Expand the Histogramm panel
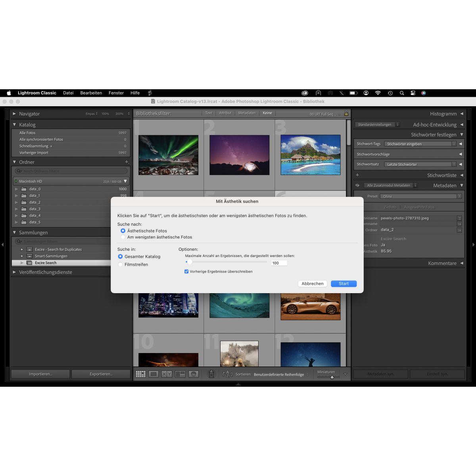Viewport: 476px width, 476px height. coord(462,114)
